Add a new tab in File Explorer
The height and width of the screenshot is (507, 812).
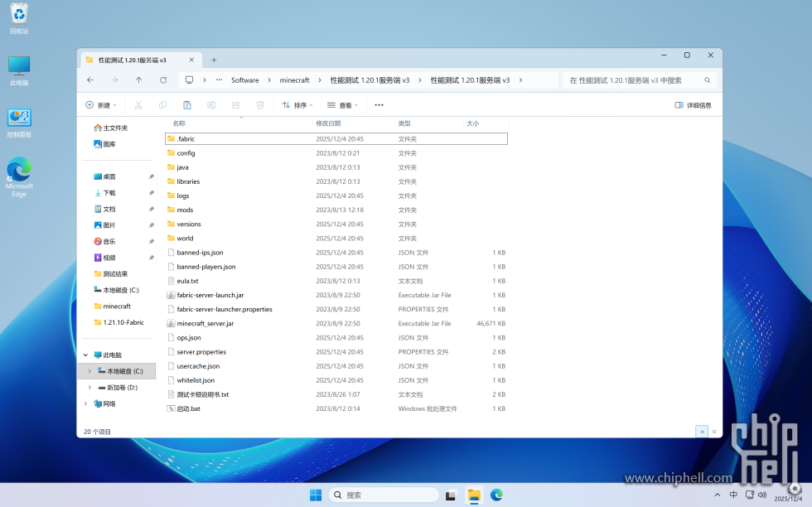(x=214, y=60)
